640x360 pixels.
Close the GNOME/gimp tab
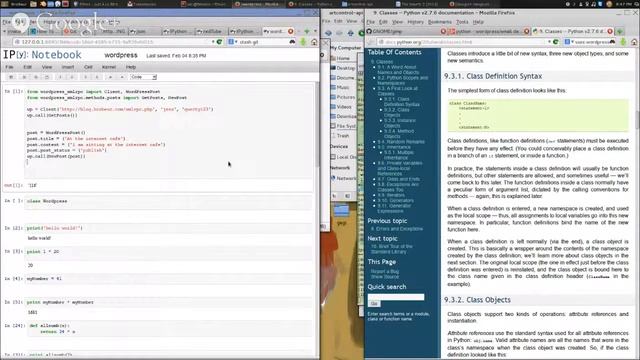click(443, 31)
